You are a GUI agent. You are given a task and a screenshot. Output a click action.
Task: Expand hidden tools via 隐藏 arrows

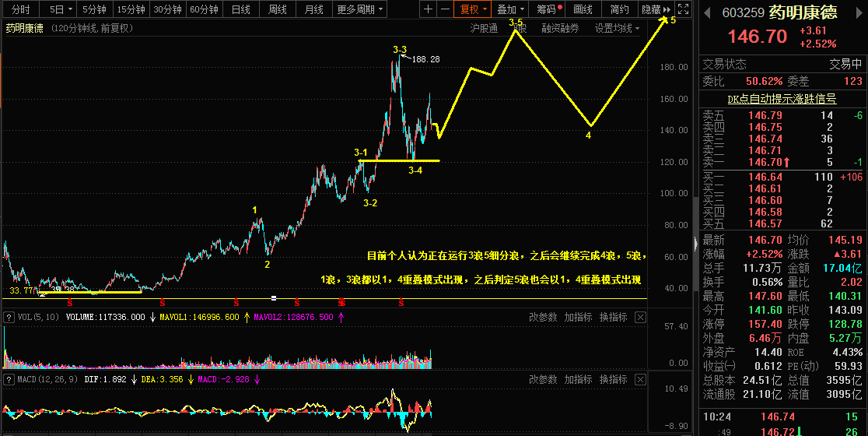(656, 9)
